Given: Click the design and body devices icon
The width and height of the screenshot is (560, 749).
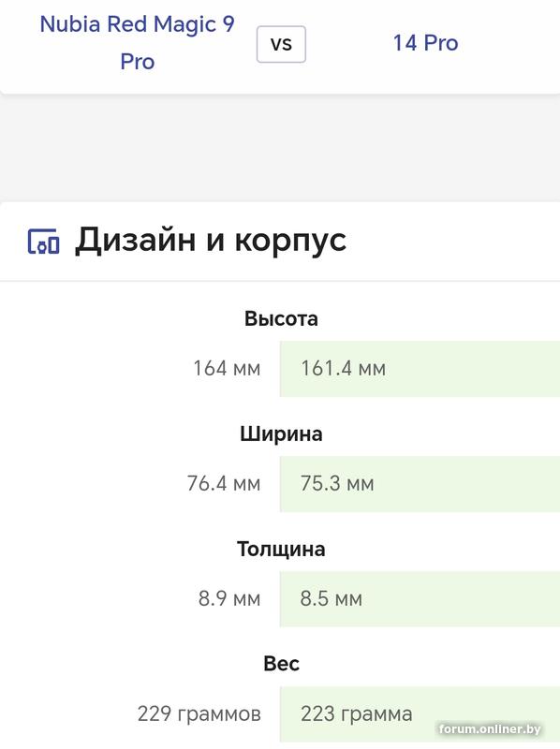Looking at the screenshot, I should [x=43, y=242].
